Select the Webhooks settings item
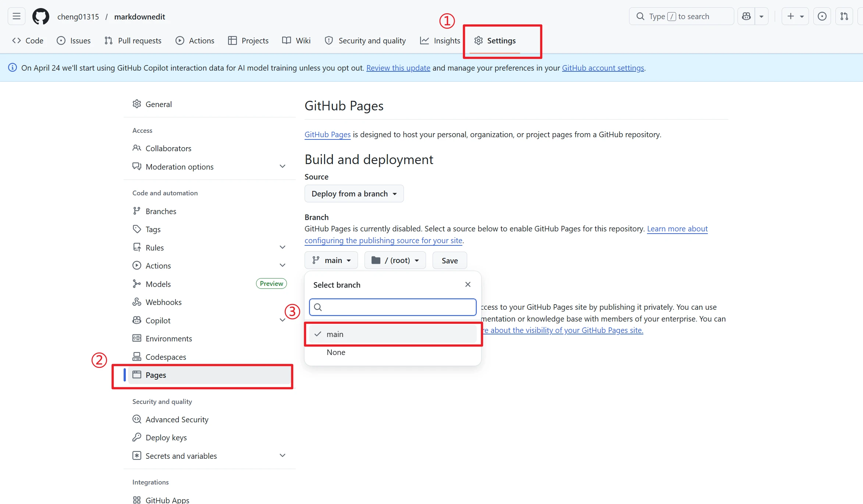The image size is (863, 504). [x=163, y=302]
